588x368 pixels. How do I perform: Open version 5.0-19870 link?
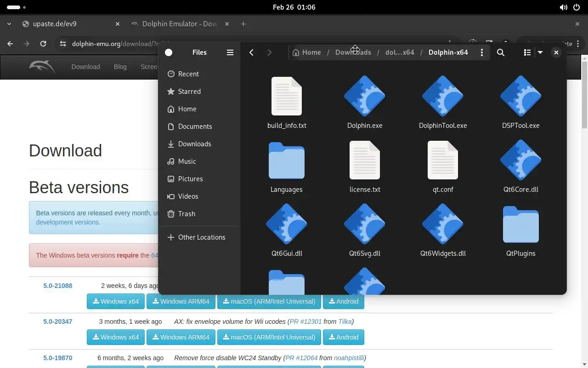pyautogui.click(x=58, y=357)
